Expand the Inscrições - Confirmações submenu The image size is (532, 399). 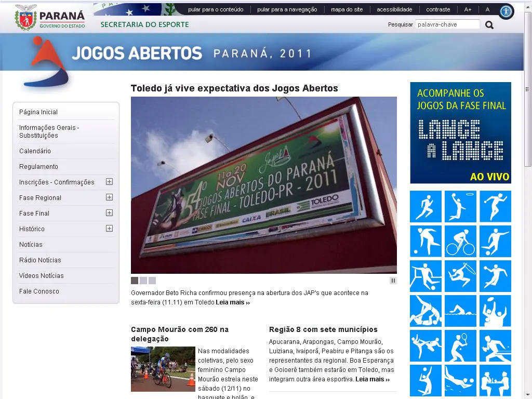coord(109,182)
